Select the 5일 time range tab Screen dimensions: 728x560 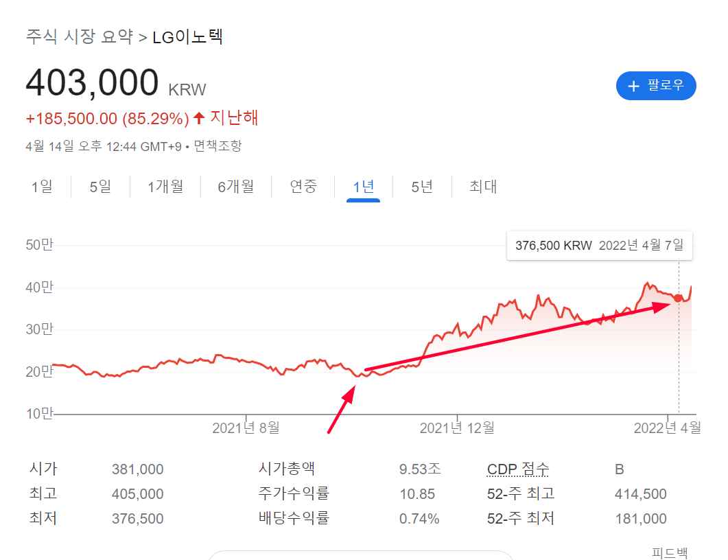[100, 187]
